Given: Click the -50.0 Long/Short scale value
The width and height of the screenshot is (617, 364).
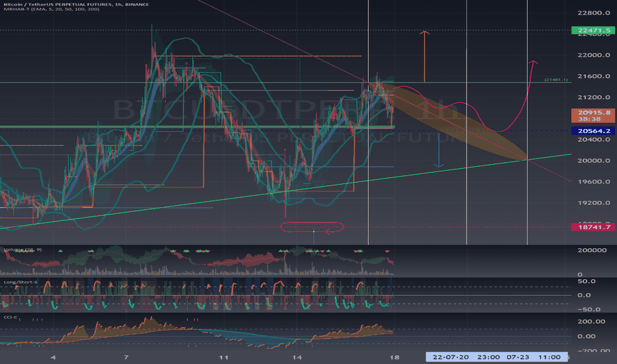Looking at the screenshot, I should (x=589, y=309).
